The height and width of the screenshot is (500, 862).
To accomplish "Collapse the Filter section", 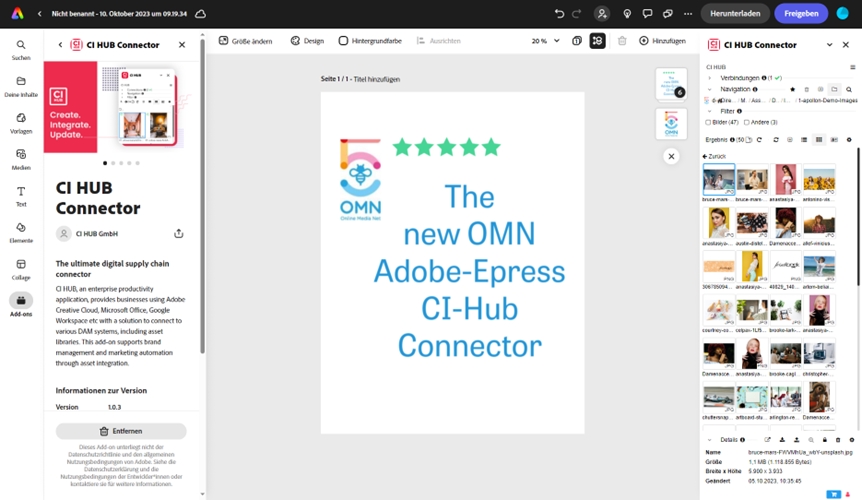I will 709,111.
